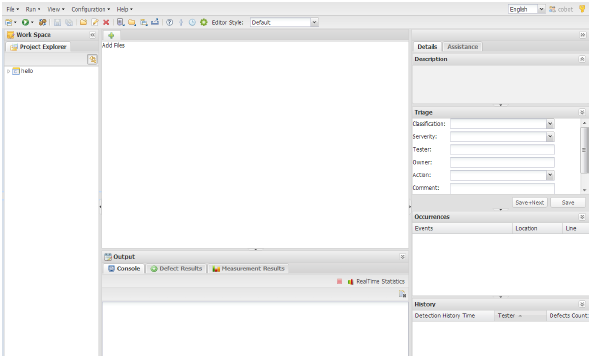Collapse the Triage section
589x361 pixels.
click(582, 112)
